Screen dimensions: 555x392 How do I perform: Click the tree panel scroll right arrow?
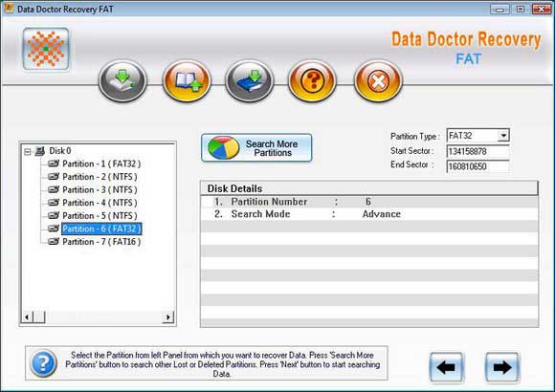point(167,317)
